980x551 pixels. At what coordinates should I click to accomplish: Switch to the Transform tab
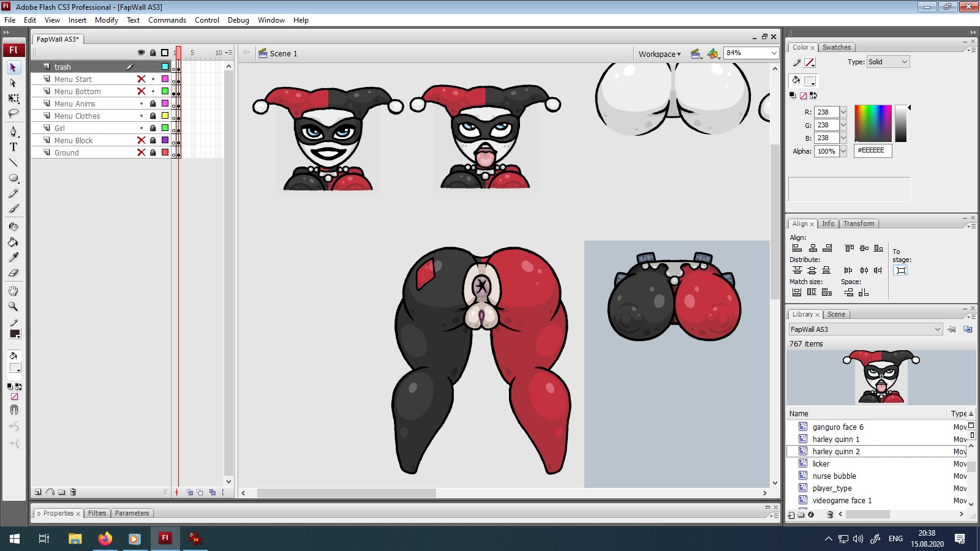click(x=859, y=223)
